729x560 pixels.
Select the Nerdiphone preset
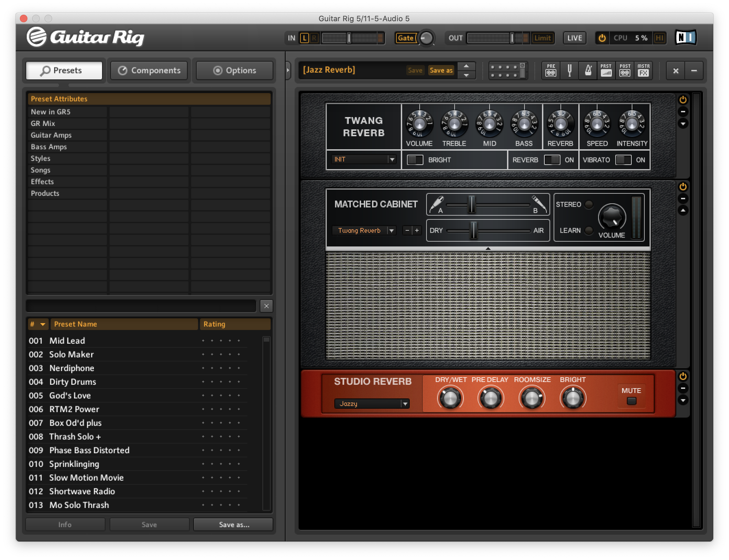pos(138,368)
